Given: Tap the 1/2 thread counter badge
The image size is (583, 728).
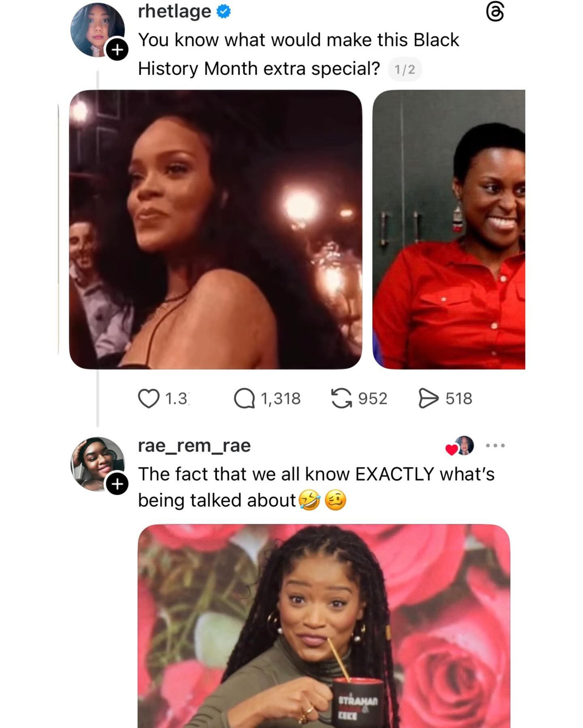Looking at the screenshot, I should pyautogui.click(x=405, y=70).
